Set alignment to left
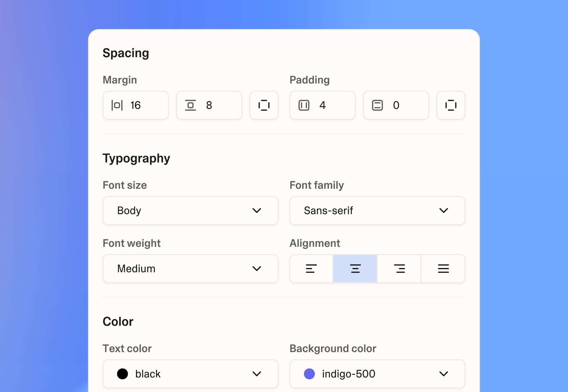This screenshot has height=392, width=568. pos(311,269)
